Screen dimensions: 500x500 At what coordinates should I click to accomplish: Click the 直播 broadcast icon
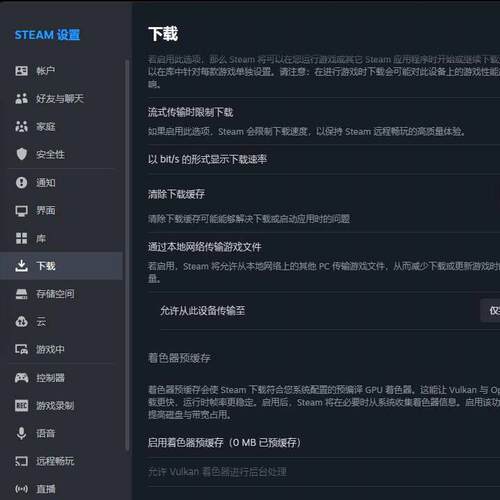[21, 489]
